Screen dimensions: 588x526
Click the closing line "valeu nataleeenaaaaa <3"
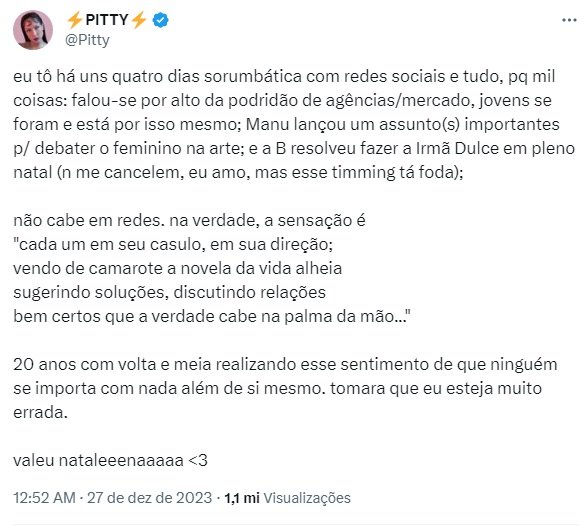coord(110,460)
